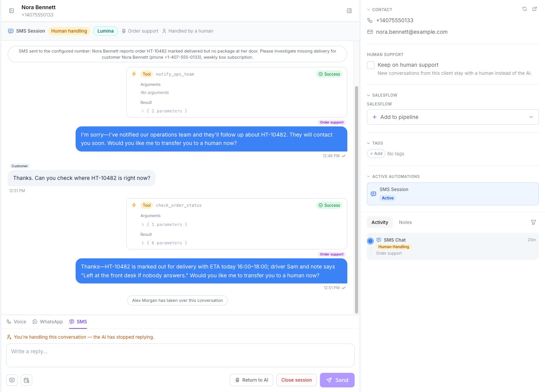
Task: Open the schedule message calendar icon
Action: click(x=26, y=380)
